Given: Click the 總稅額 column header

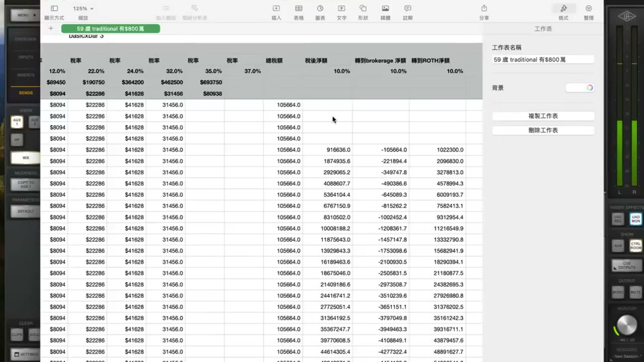Looking at the screenshot, I should 274,60.
